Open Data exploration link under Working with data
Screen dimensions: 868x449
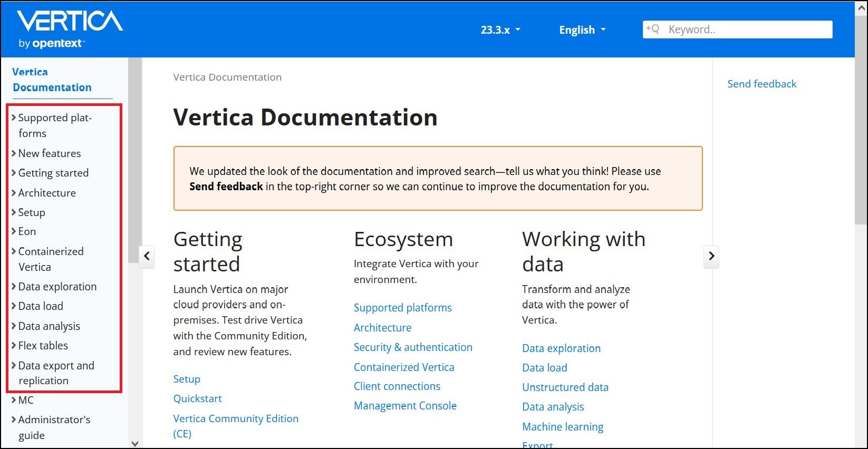[561, 348]
